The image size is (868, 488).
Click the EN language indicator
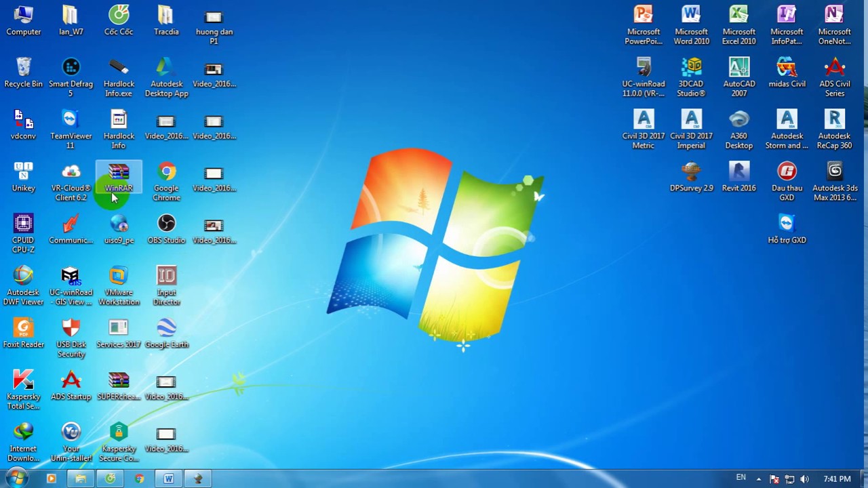[x=741, y=478]
